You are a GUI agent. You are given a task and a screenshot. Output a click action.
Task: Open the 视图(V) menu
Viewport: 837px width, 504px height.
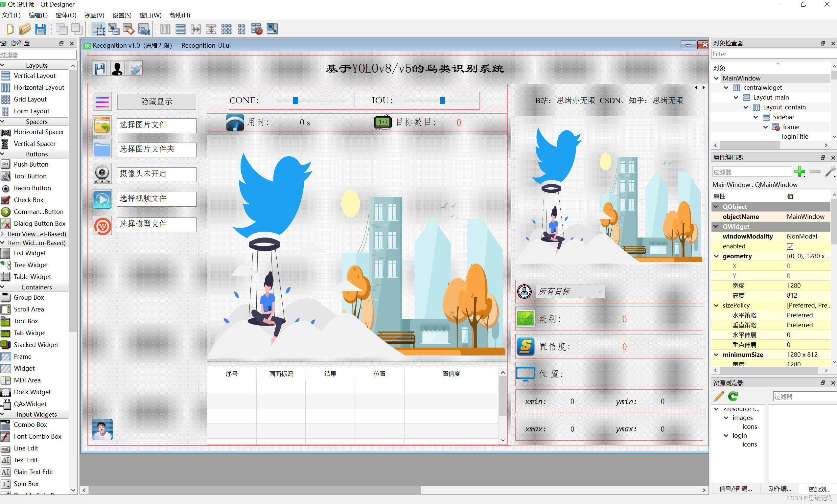pos(94,15)
